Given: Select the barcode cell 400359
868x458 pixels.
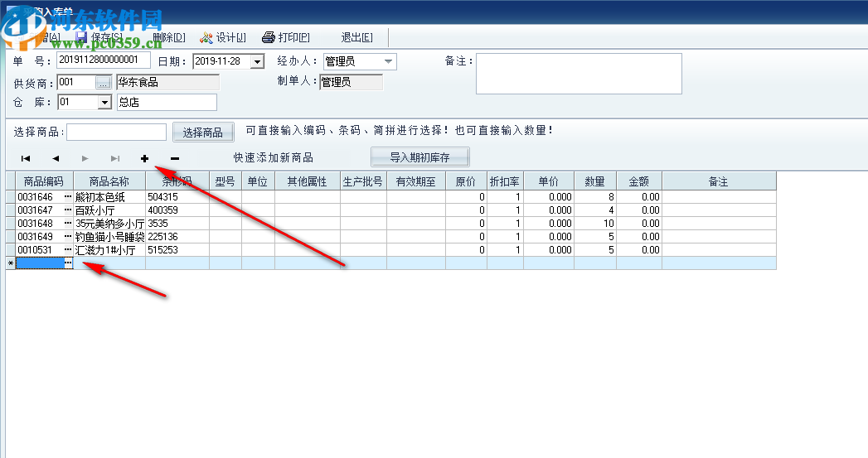Looking at the screenshot, I should 177,210.
